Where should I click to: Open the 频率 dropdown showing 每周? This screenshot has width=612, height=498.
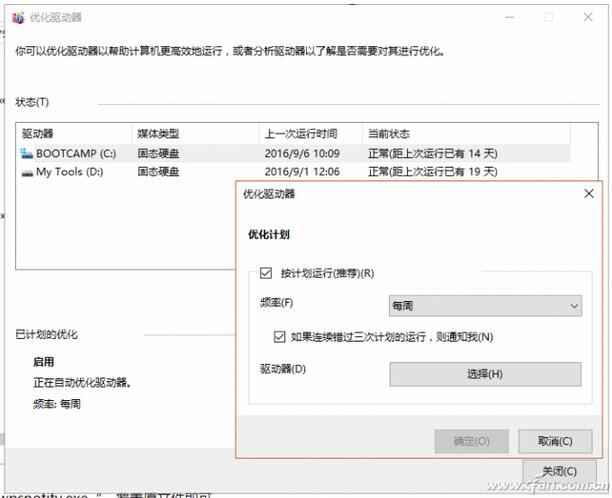click(485, 306)
